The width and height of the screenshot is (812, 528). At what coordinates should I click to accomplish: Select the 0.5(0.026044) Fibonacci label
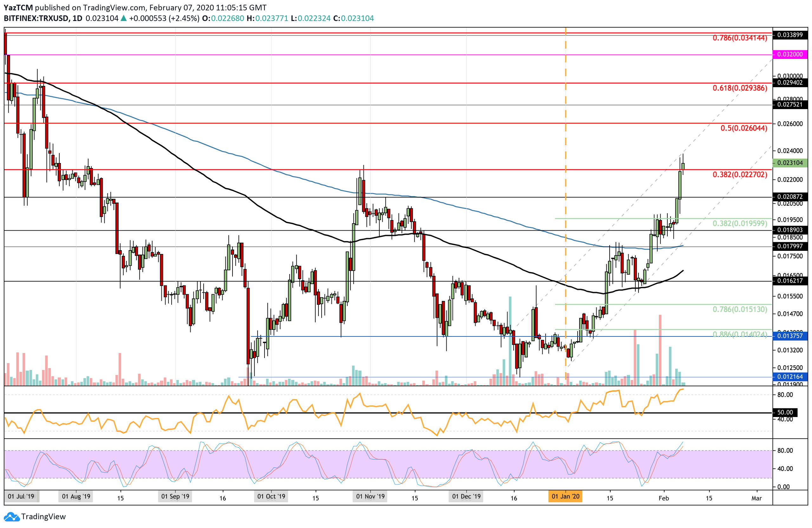(744, 128)
